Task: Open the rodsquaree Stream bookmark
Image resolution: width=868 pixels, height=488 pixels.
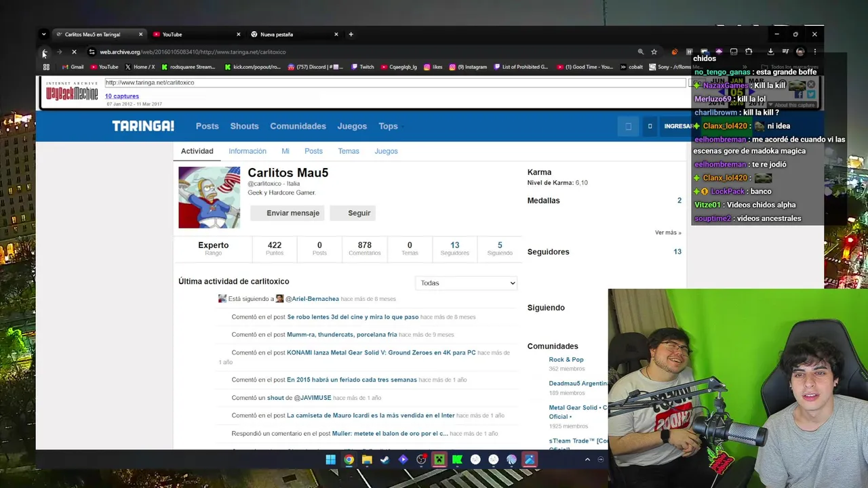Action: click(x=188, y=67)
